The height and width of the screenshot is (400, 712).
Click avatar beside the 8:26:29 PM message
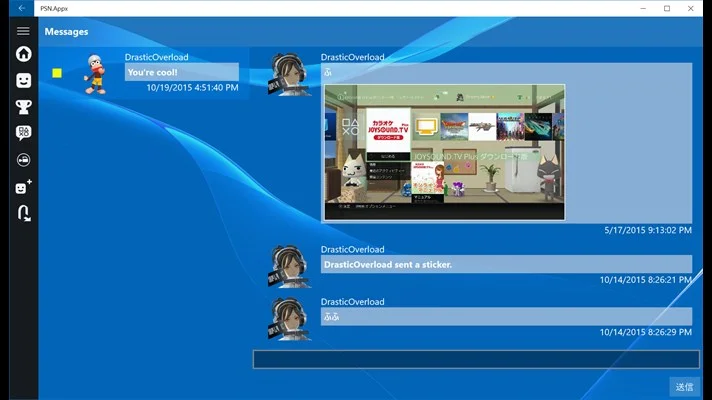click(x=289, y=319)
